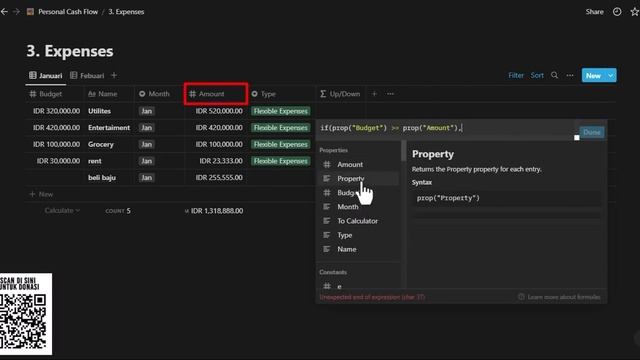Insert the constant e into formula

point(358,286)
